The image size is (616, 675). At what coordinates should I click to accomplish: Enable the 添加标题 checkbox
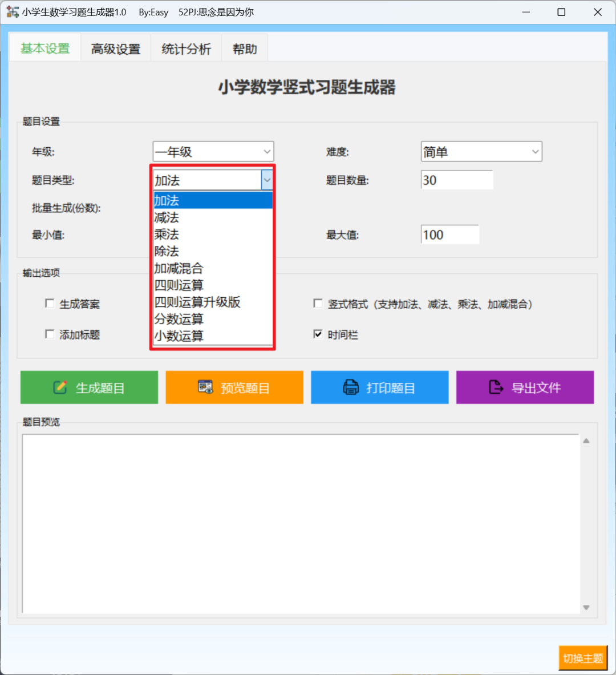click(50, 334)
